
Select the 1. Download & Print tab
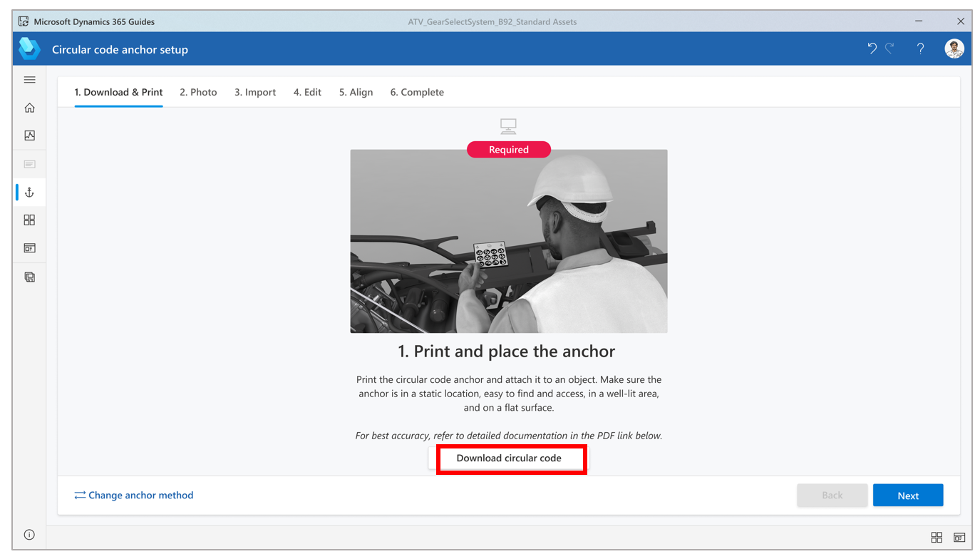pos(118,92)
